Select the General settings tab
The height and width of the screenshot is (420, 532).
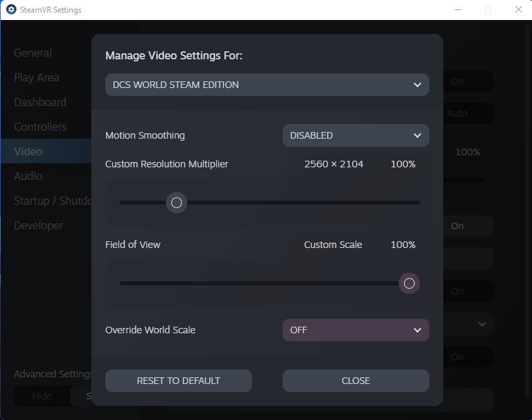pos(33,53)
